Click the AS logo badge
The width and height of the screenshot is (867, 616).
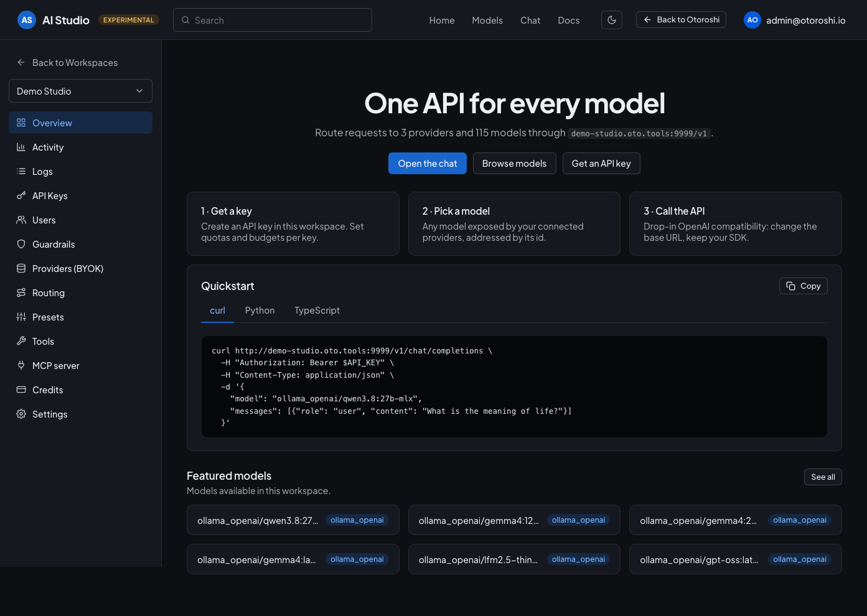pos(27,20)
